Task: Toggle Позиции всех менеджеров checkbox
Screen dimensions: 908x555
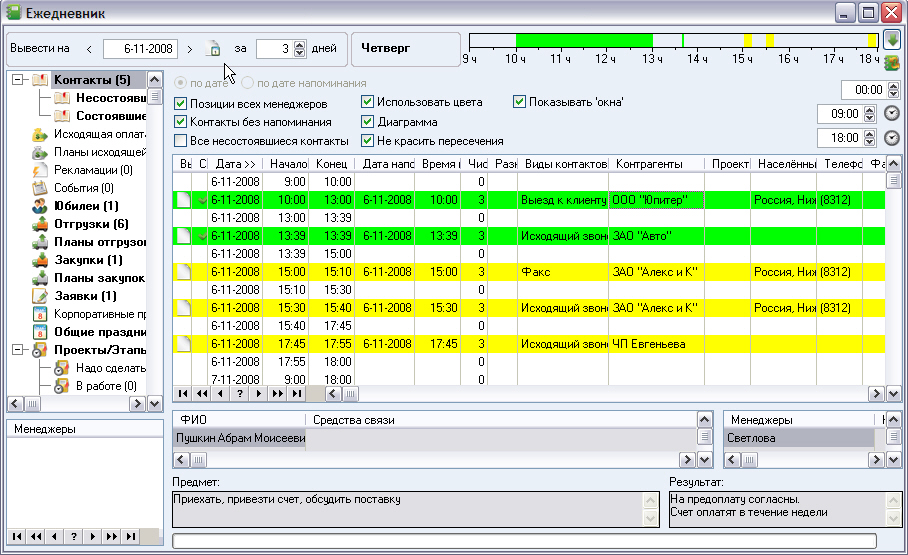Action: [181, 104]
